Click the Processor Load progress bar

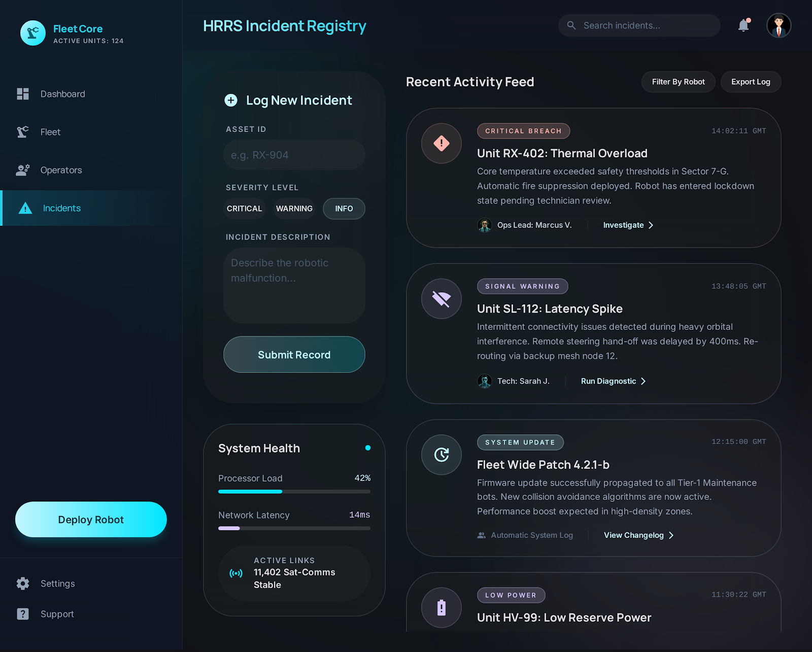294,491
